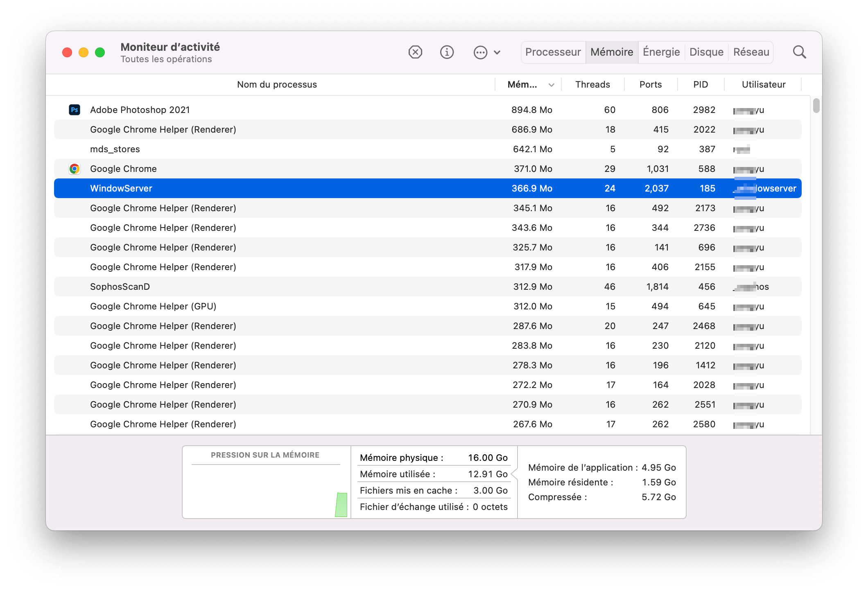Click the 312.0 Mo memory value
This screenshot has width=868, height=591.
click(533, 306)
